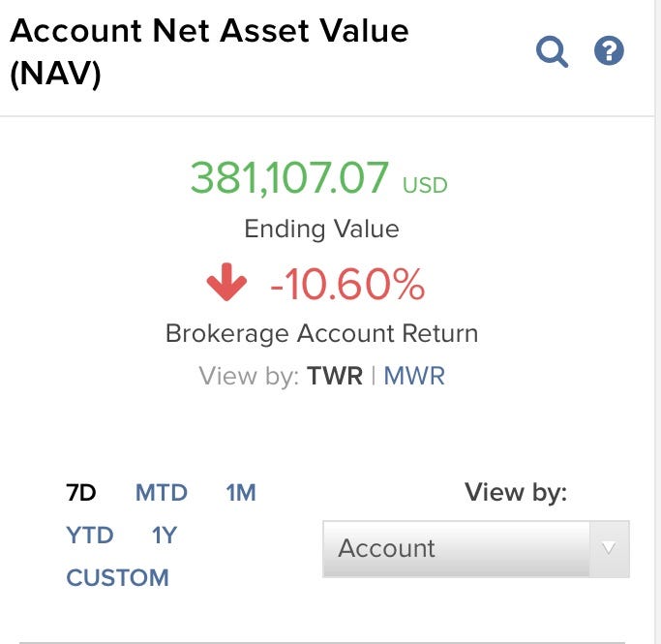Click the magnifying glass search icon

click(552, 51)
